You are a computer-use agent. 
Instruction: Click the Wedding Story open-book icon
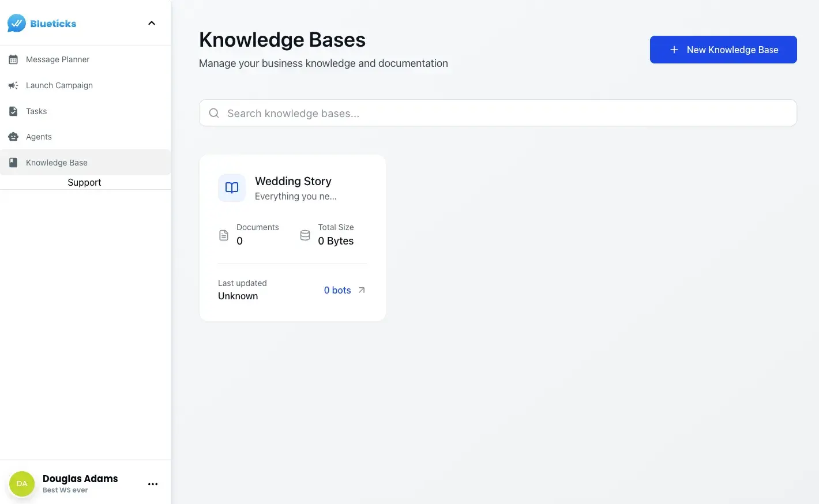click(231, 187)
